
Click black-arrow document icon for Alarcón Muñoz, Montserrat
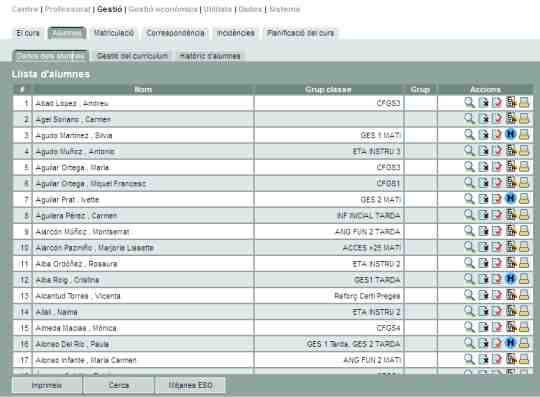click(484, 231)
